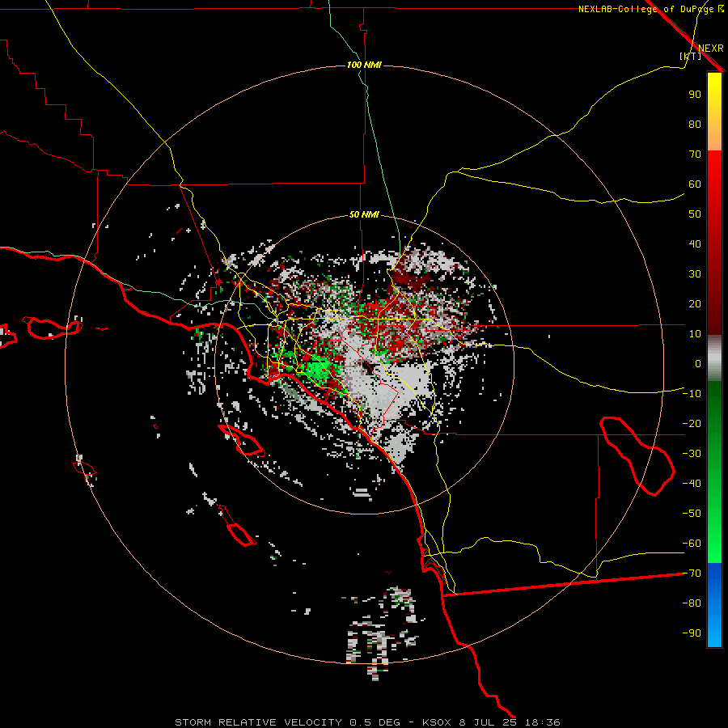Click the STORM RELATIVE VELOCITY caption text

pos(259,722)
